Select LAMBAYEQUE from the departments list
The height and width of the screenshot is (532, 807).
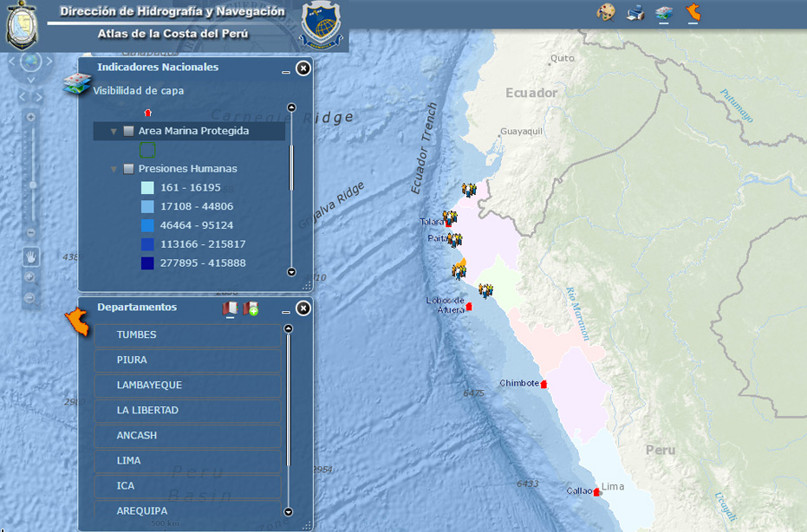(x=187, y=385)
